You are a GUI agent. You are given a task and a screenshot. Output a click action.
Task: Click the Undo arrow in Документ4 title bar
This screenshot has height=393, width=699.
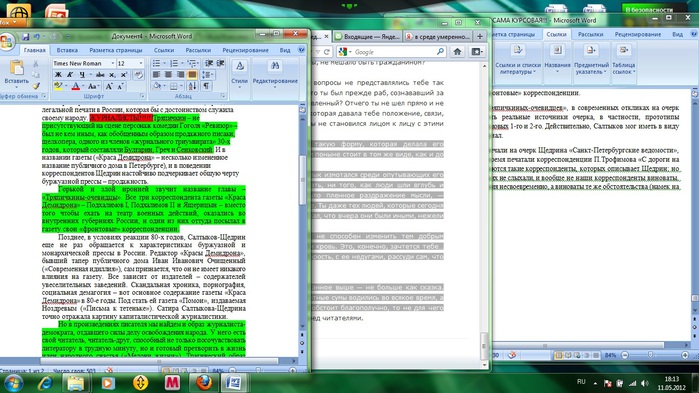[37, 37]
